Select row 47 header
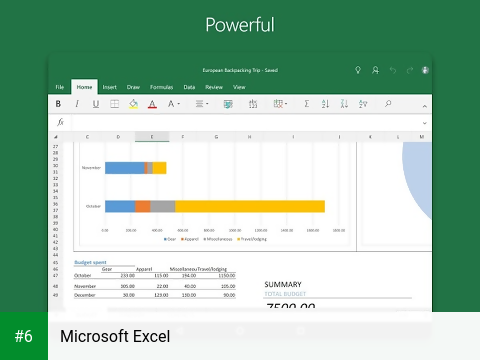Viewport: 480px width, 360px height. (56, 276)
